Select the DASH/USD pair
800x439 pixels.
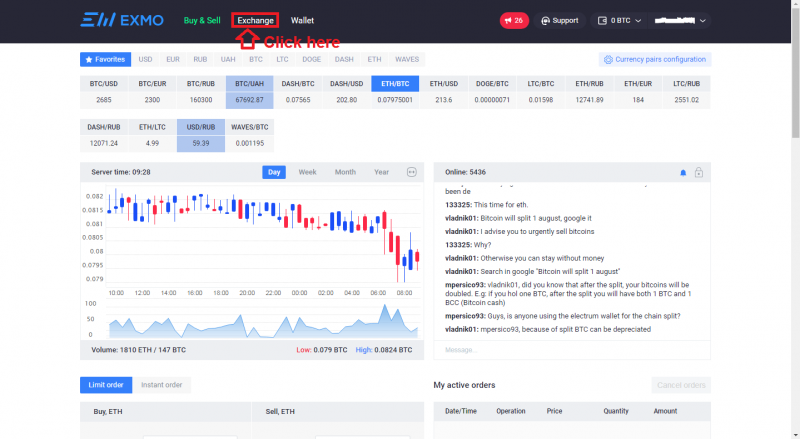pos(346,92)
